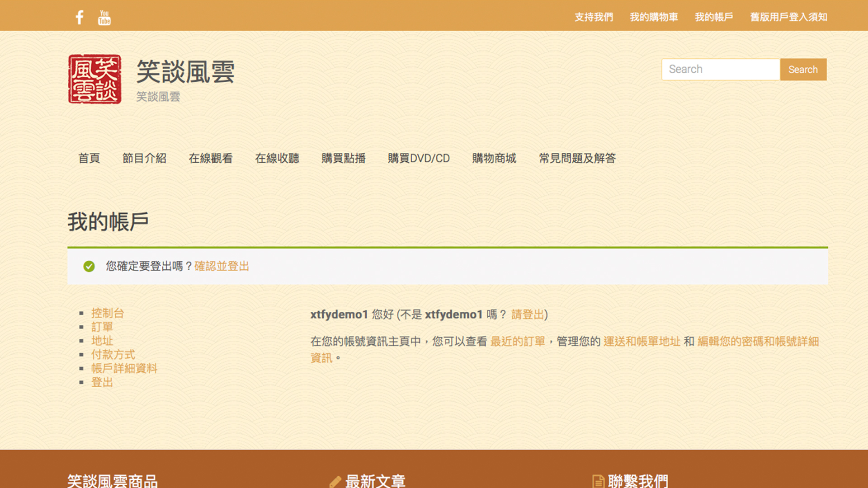Click the red seal site logo
This screenshot has width=868, height=488.
[x=94, y=79]
